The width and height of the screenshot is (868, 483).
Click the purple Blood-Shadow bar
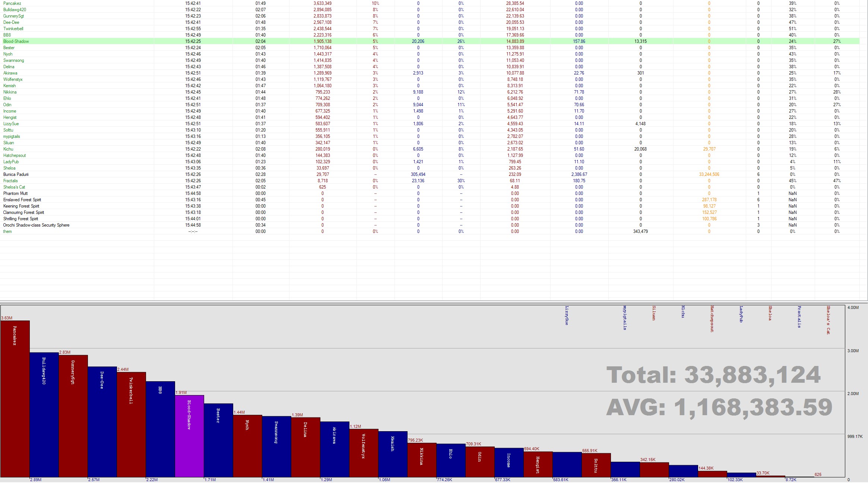point(189,436)
